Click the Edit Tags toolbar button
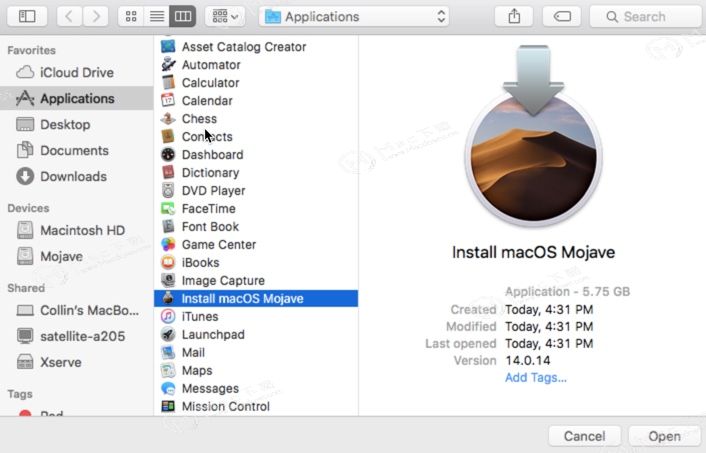 click(x=562, y=17)
